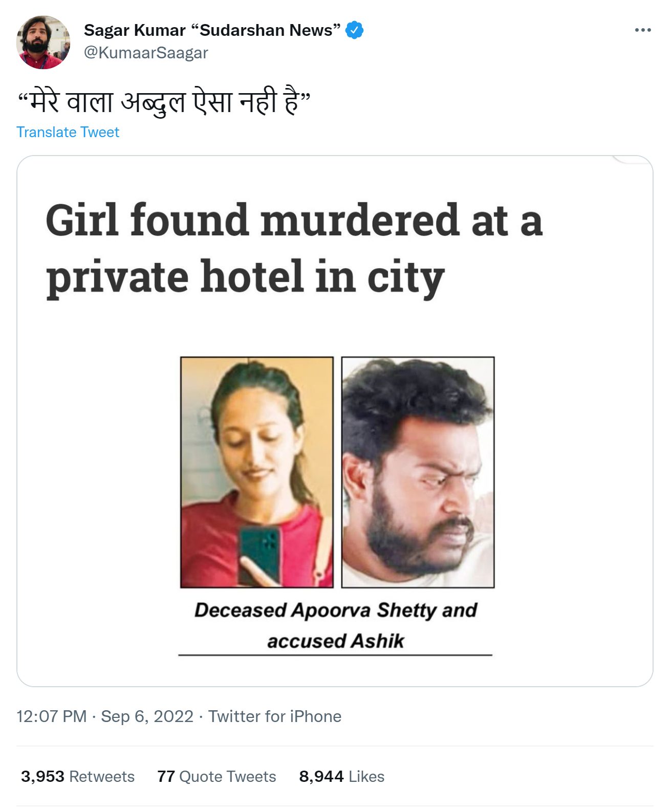Screen dimensions: 672x809
Task: Click the Hindi tweet text
Action: tap(164, 101)
